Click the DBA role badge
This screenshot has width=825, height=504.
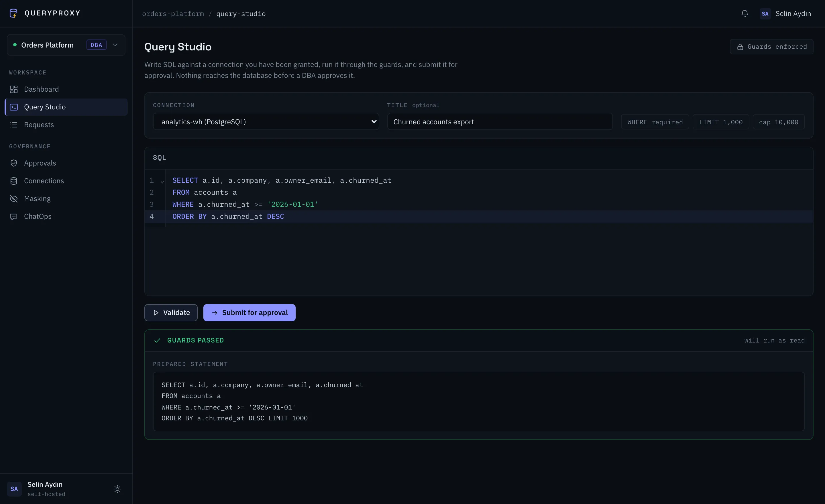(x=97, y=45)
